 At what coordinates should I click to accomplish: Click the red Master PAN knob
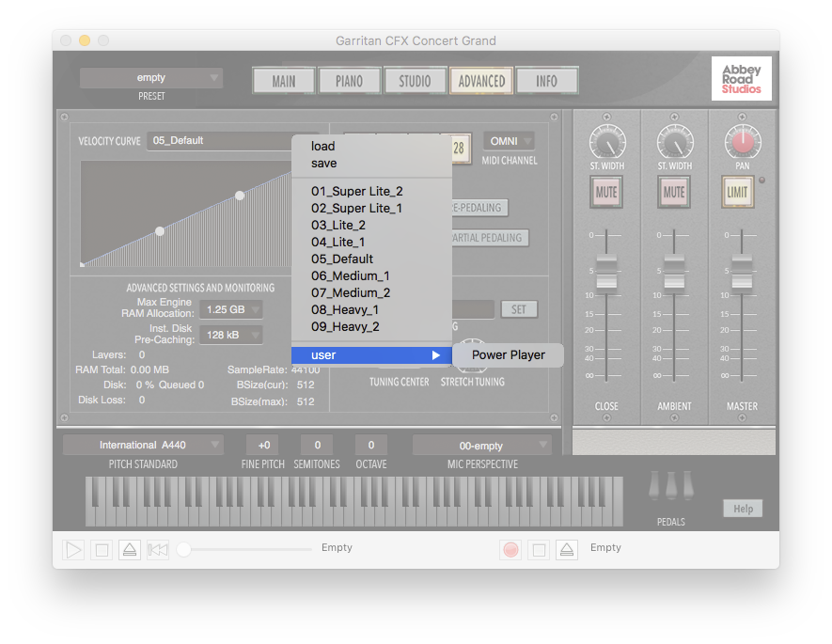pyautogui.click(x=743, y=142)
